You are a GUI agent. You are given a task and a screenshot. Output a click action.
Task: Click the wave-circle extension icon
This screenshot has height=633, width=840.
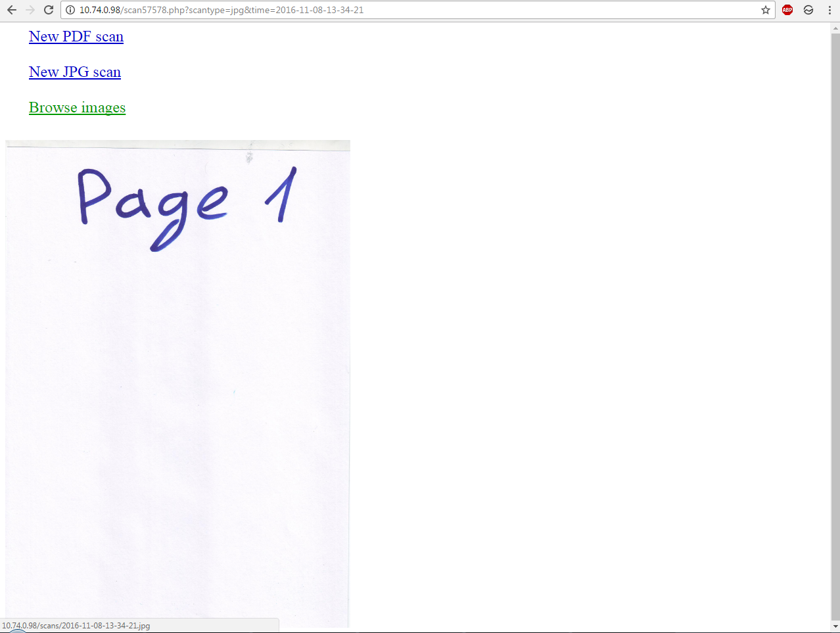808,10
